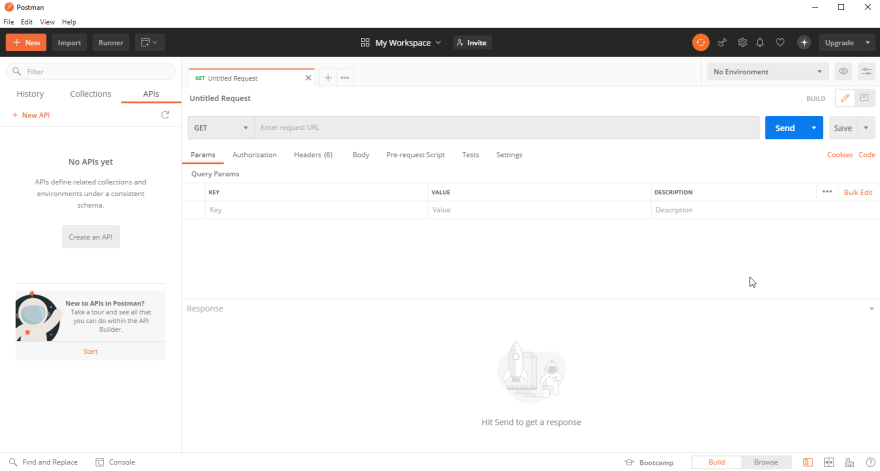Open the Runner

(x=111, y=43)
